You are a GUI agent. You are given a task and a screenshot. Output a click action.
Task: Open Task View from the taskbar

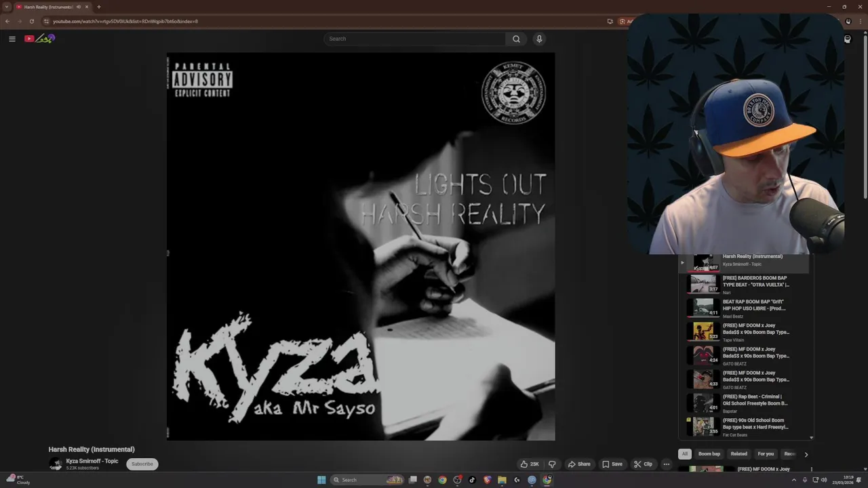413,480
